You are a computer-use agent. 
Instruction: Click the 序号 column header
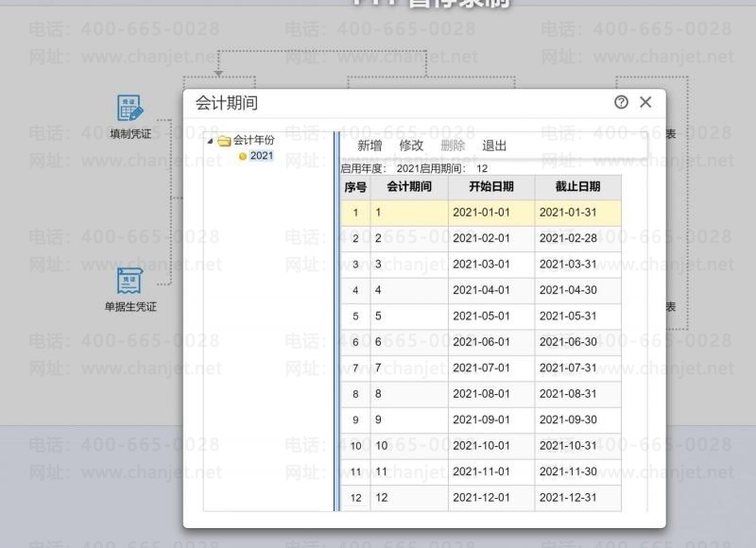(355, 187)
